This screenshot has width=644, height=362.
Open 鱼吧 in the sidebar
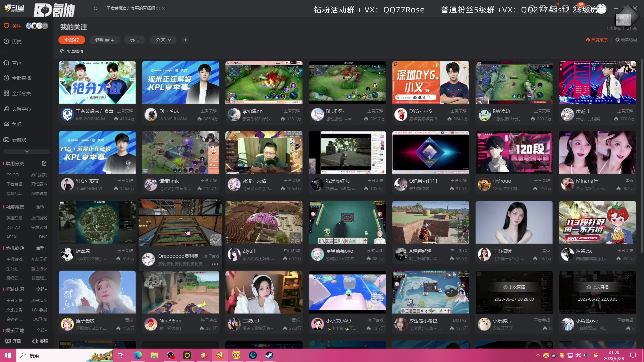(12, 124)
